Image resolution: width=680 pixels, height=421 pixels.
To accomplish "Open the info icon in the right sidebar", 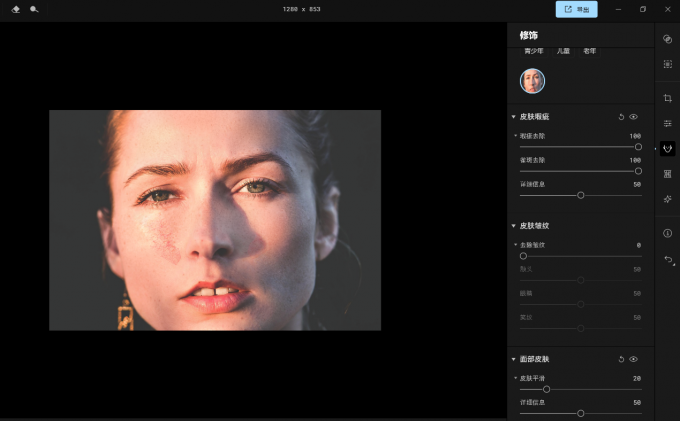I will (667, 233).
